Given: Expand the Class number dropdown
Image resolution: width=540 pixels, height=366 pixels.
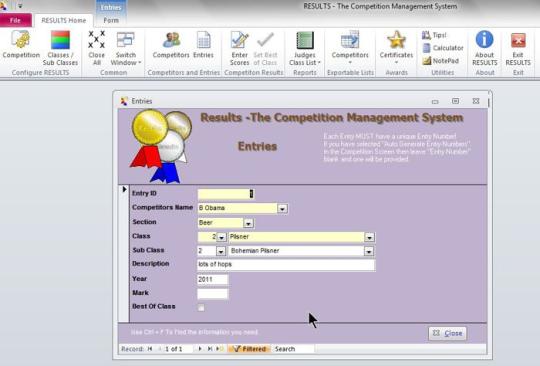Looking at the screenshot, I should tap(221, 237).
